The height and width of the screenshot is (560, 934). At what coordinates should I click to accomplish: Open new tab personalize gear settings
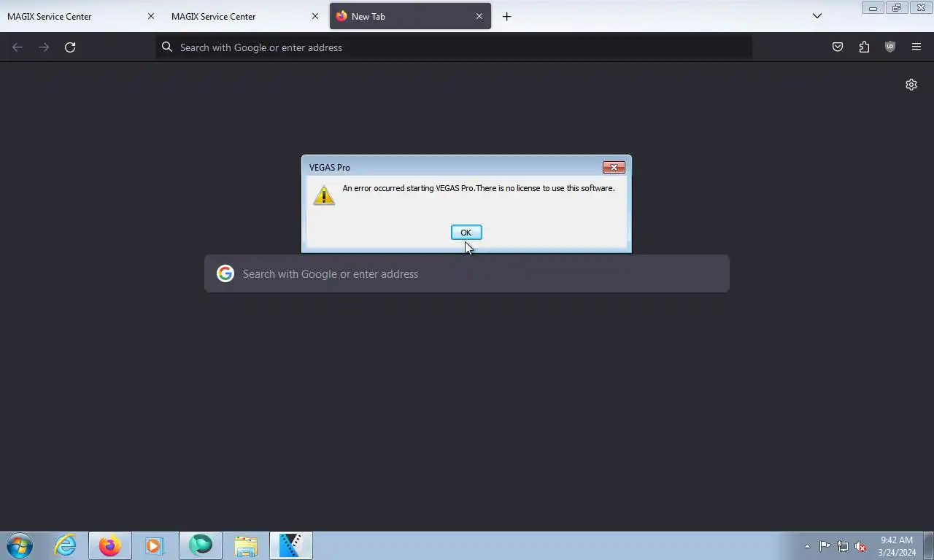coord(911,85)
